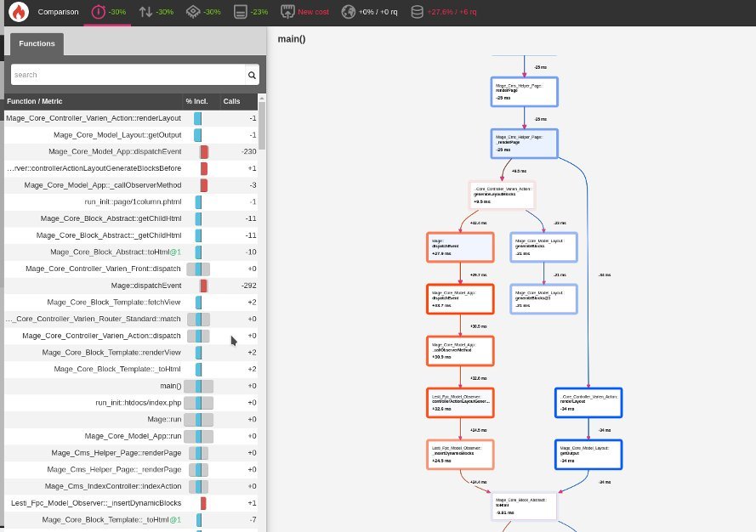The image size is (756, 532).
Task: Click scrollbar up arrow in functions list
Action: pyautogui.click(x=262, y=98)
